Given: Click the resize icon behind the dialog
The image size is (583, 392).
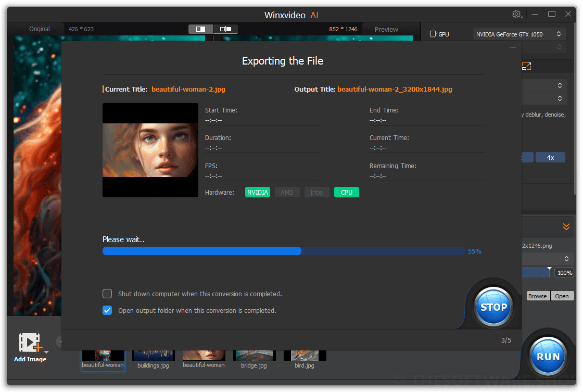Looking at the screenshot, I should point(526,66).
